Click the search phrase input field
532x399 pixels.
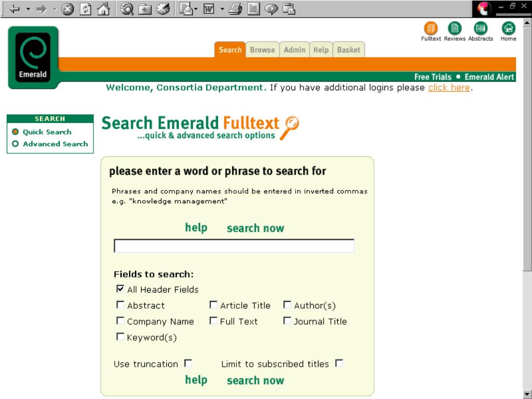coord(234,246)
